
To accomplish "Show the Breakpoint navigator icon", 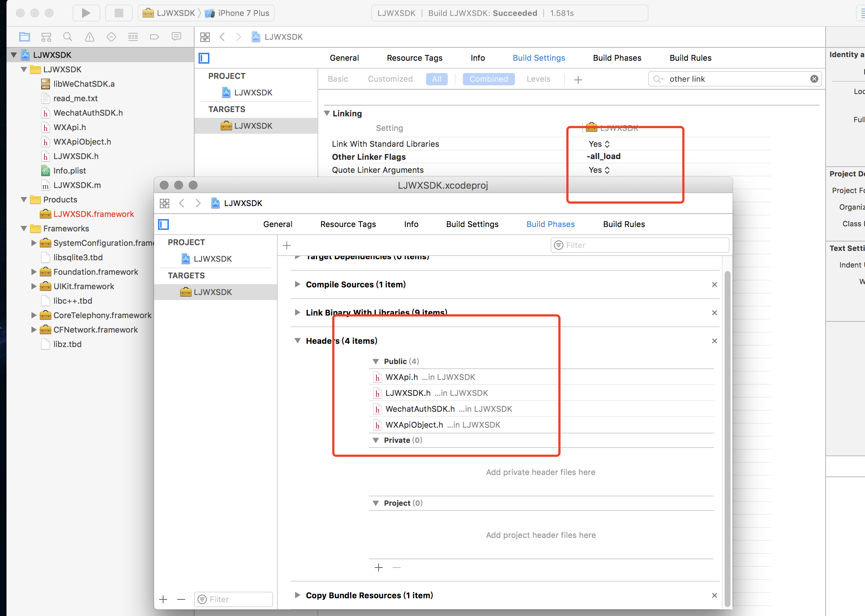I will (x=154, y=37).
